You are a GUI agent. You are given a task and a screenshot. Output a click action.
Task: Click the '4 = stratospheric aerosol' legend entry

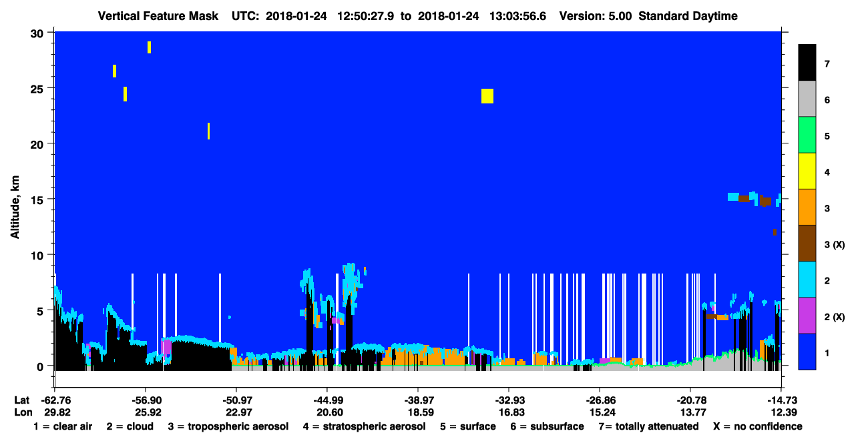(364, 426)
